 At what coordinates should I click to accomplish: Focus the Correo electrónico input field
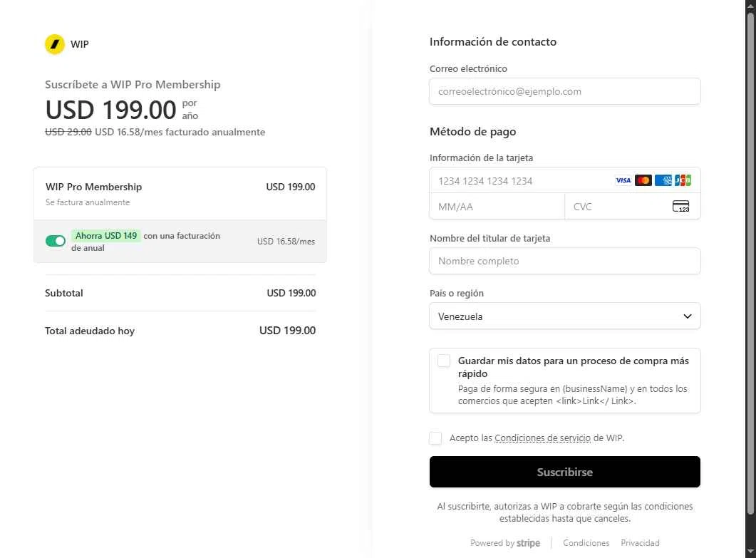click(x=564, y=91)
